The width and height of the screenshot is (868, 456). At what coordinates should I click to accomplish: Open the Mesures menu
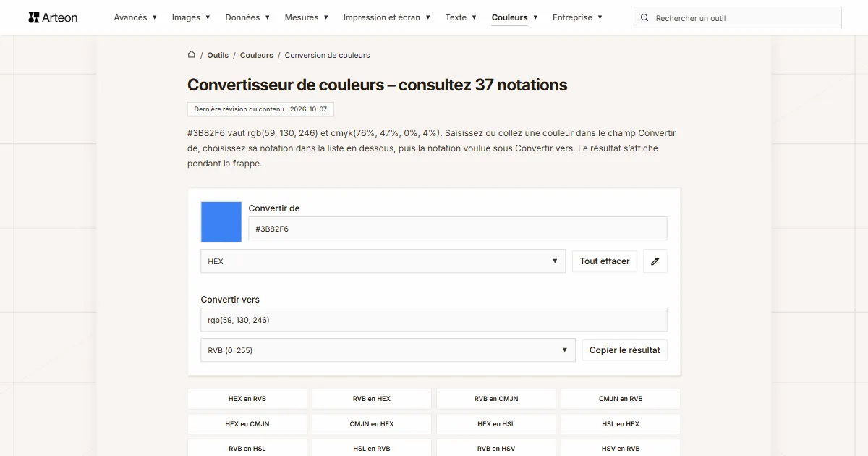pos(307,17)
